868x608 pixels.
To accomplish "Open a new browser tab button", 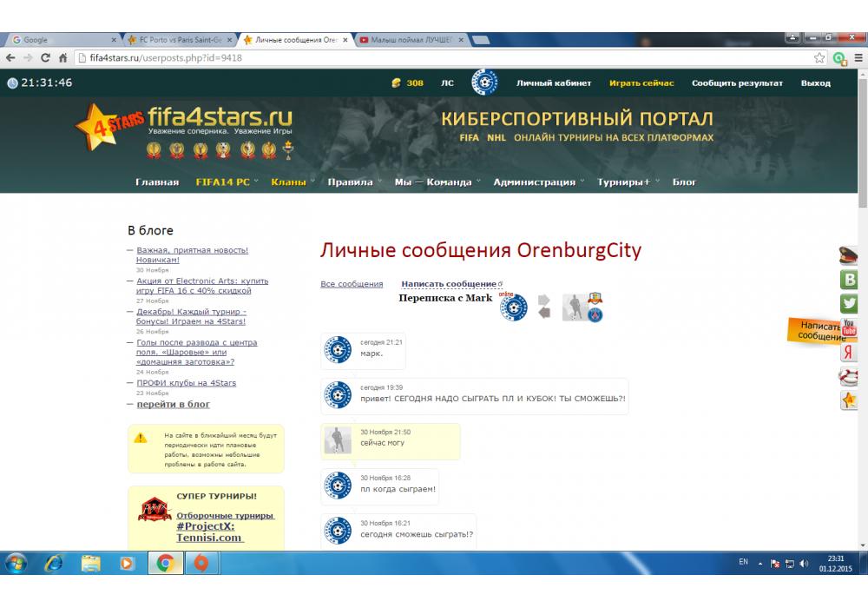I will (x=481, y=40).
